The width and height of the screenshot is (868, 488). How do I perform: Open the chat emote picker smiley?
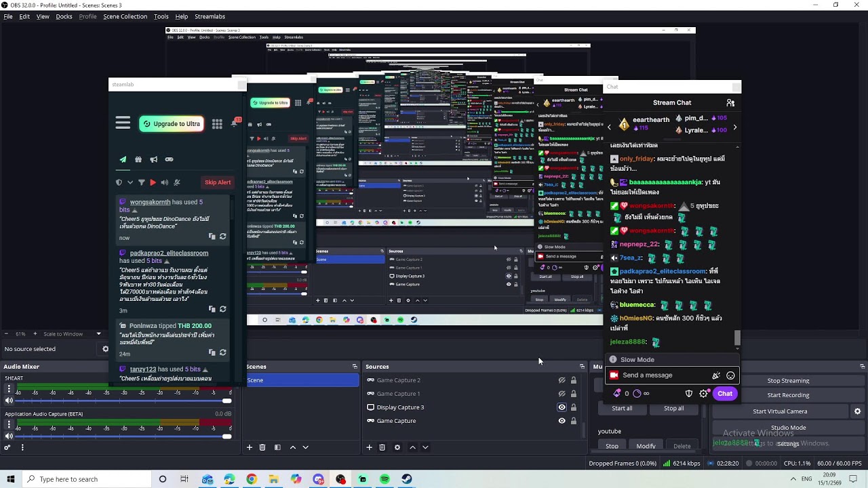730,375
